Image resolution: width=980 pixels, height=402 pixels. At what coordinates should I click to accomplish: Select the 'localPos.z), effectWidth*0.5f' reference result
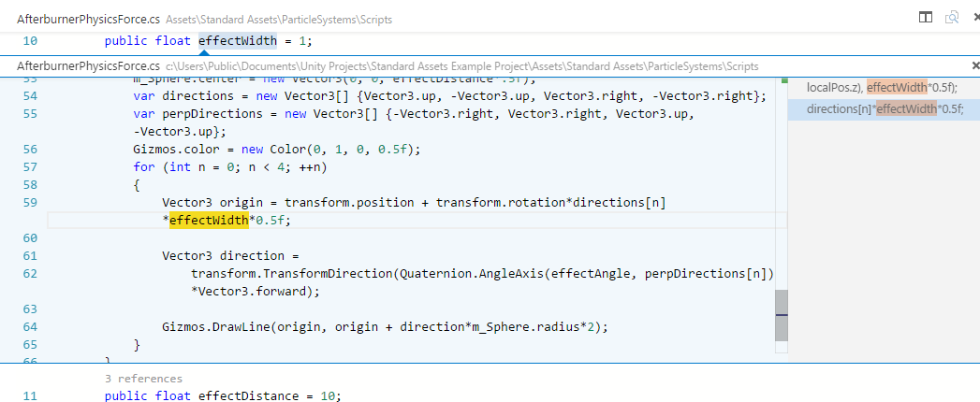click(881, 87)
